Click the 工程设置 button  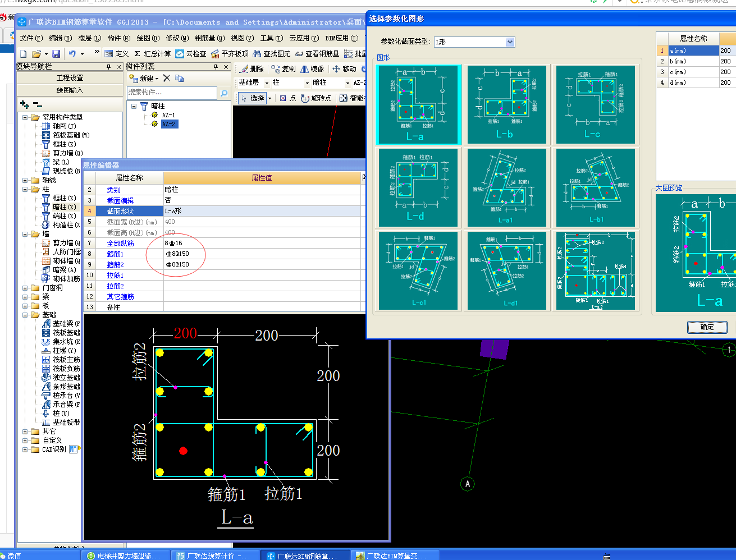[70, 78]
